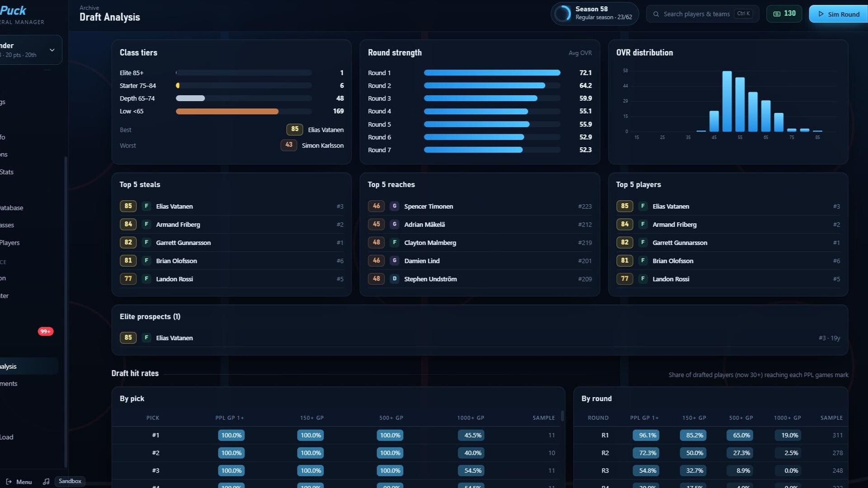Toggle the Sandbox mode chip
The image size is (868, 488).
70,481
